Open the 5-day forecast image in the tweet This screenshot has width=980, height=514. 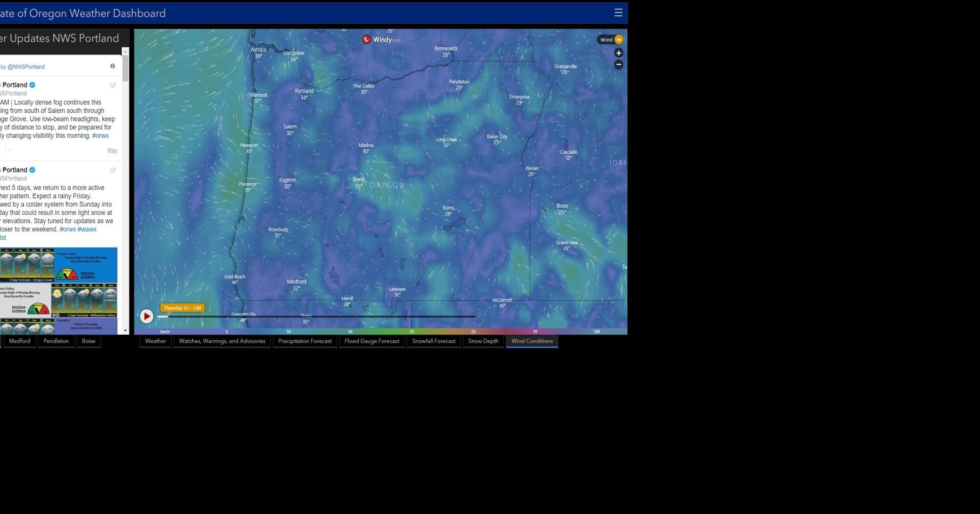click(58, 290)
